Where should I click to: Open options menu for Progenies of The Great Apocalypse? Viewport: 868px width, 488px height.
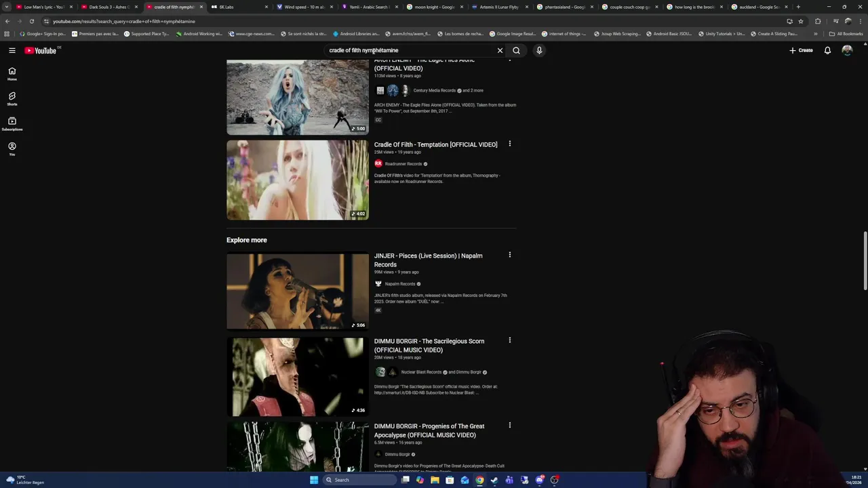click(x=509, y=426)
